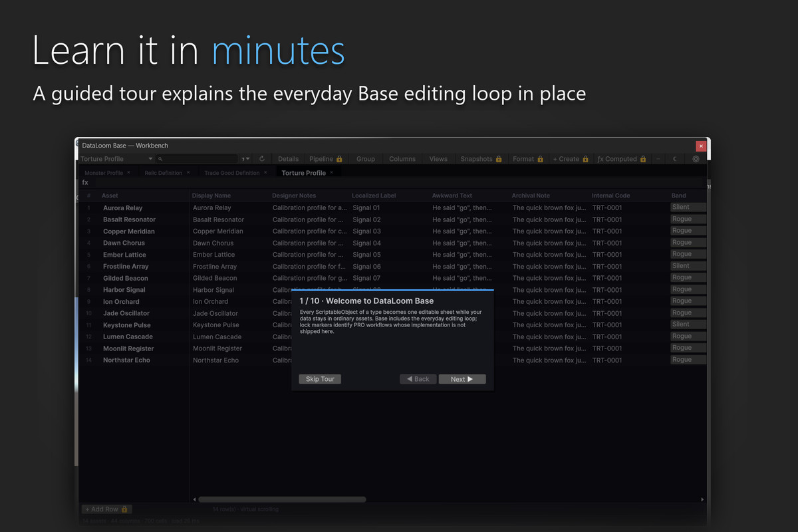Screen dimensions: 798x532
Task: Click the Internal Code column header
Action: 610,196
